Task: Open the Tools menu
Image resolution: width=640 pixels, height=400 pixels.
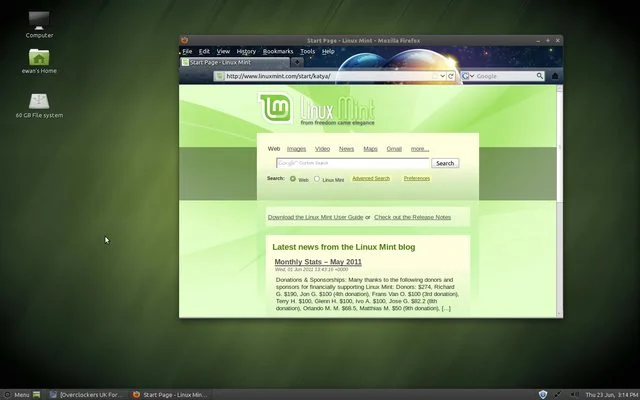Action: (x=307, y=51)
